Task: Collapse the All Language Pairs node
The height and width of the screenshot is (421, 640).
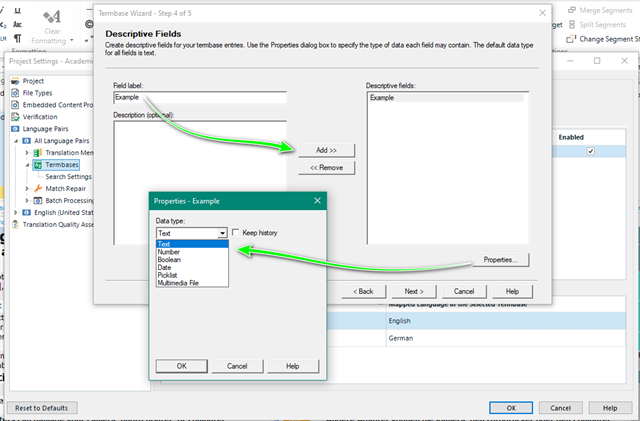Action: pyautogui.click(x=17, y=141)
